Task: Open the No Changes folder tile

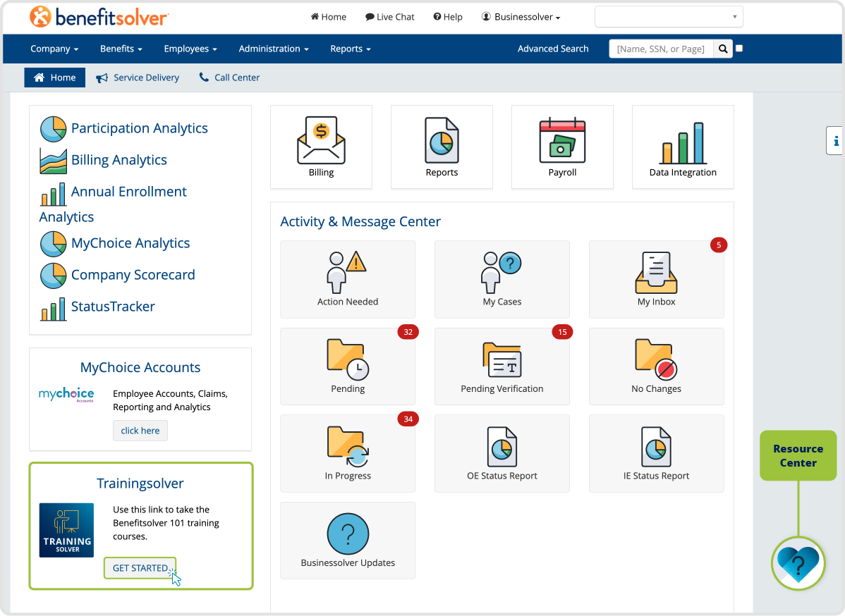Action: (x=657, y=366)
